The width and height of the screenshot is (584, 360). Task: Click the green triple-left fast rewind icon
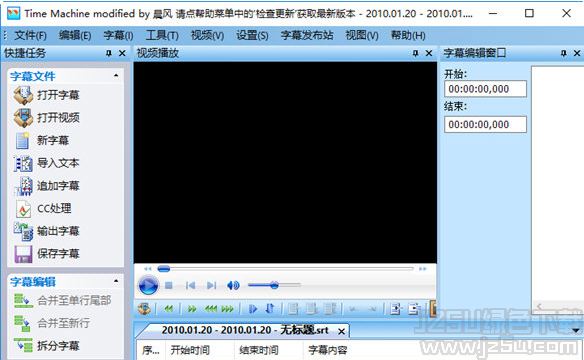(211, 309)
